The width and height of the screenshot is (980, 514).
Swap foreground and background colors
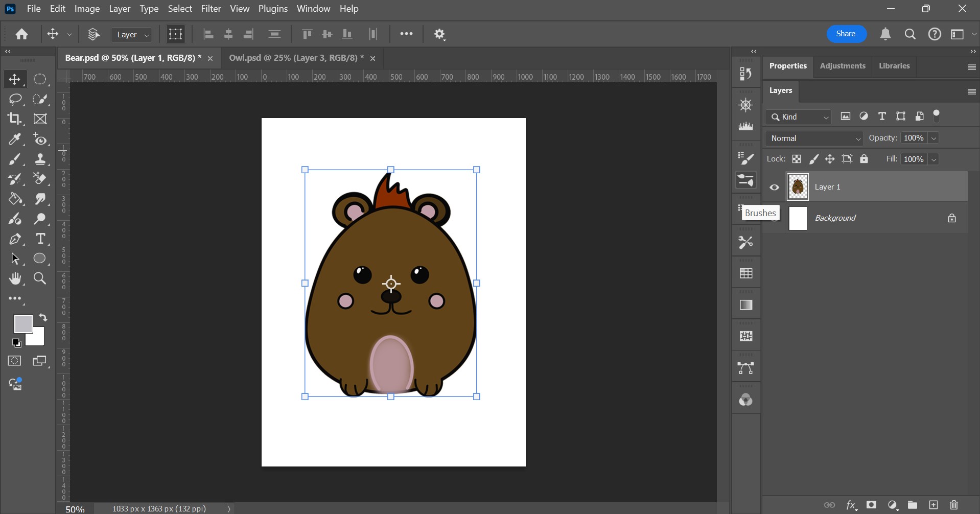[43, 317]
